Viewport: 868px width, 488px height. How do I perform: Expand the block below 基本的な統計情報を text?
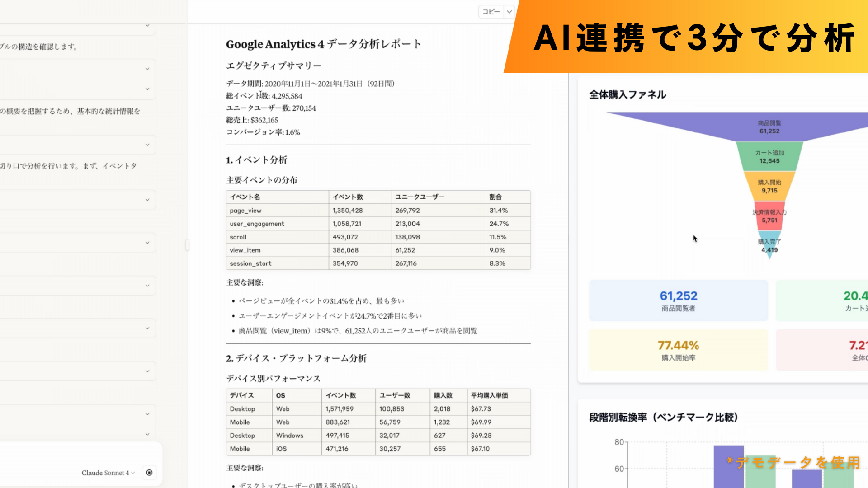tap(147, 145)
